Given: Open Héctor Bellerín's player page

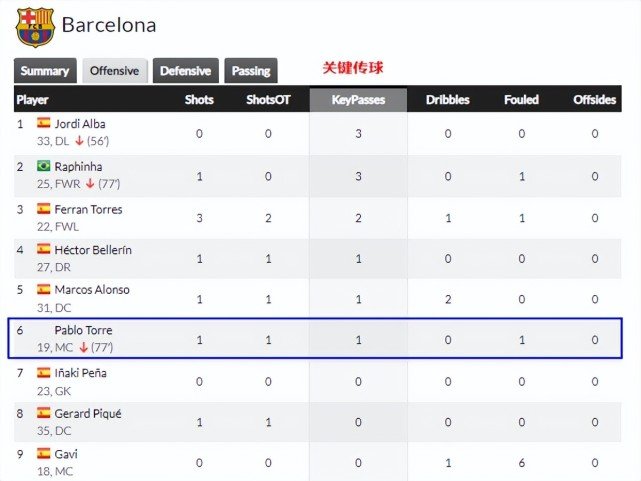Looking at the screenshot, I should 93,250.
